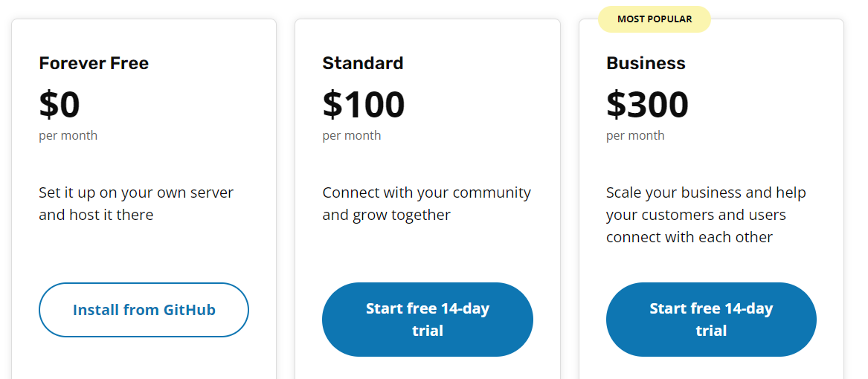Select the Forever Free plan heading
The width and height of the screenshot is (868, 379).
[x=94, y=63]
